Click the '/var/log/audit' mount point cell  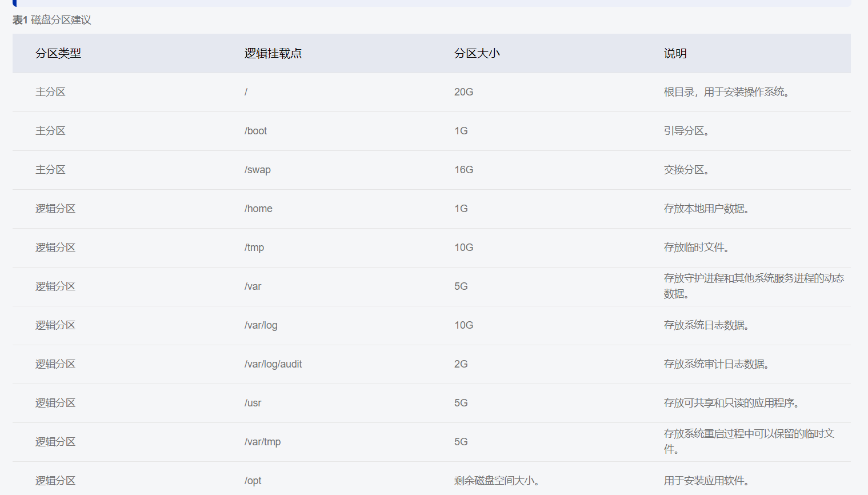point(273,364)
